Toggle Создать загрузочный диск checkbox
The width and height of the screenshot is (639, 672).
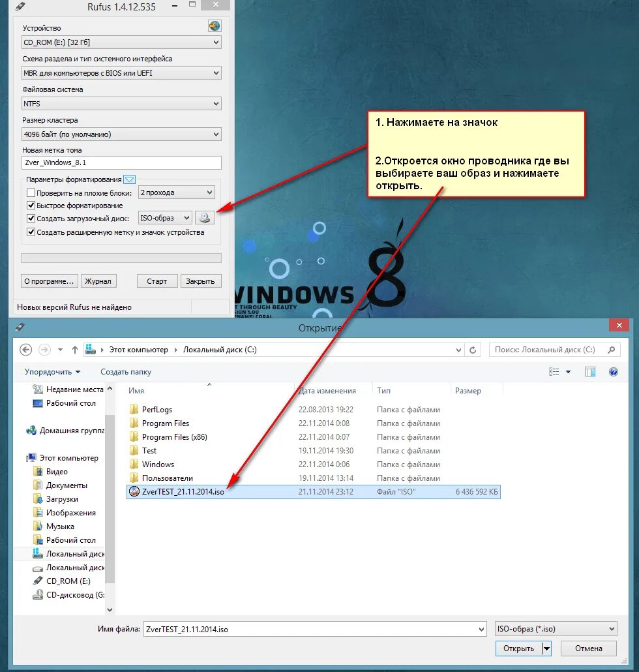click(31, 218)
